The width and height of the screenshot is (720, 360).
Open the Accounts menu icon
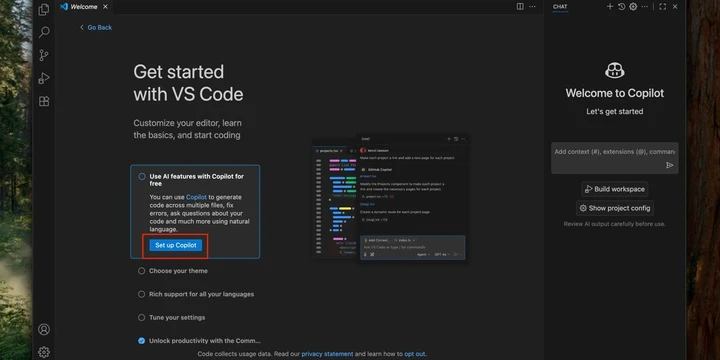(x=44, y=329)
